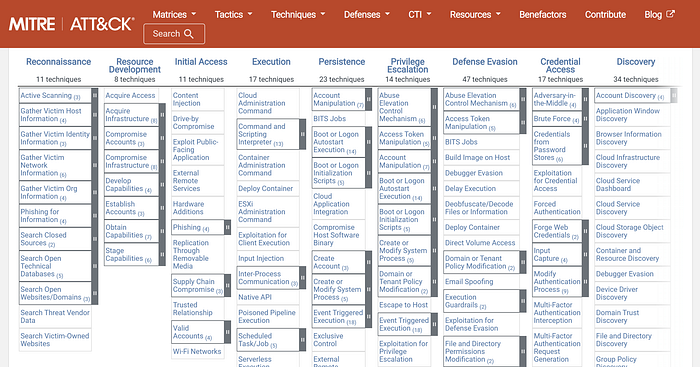The height and width of the screenshot is (367, 700).
Task: Expand sub-techniques handle for Inter-Process Communication
Action: [303, 278]
